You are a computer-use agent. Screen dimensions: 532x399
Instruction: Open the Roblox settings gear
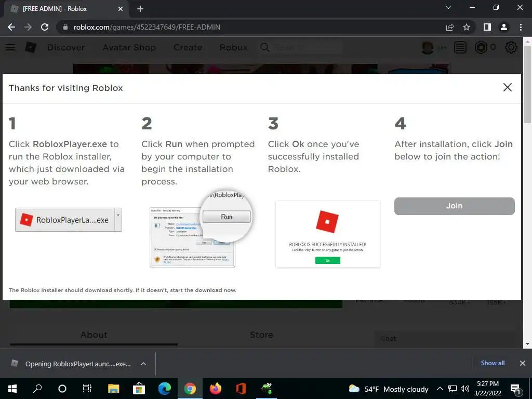[x=511, y=47]
